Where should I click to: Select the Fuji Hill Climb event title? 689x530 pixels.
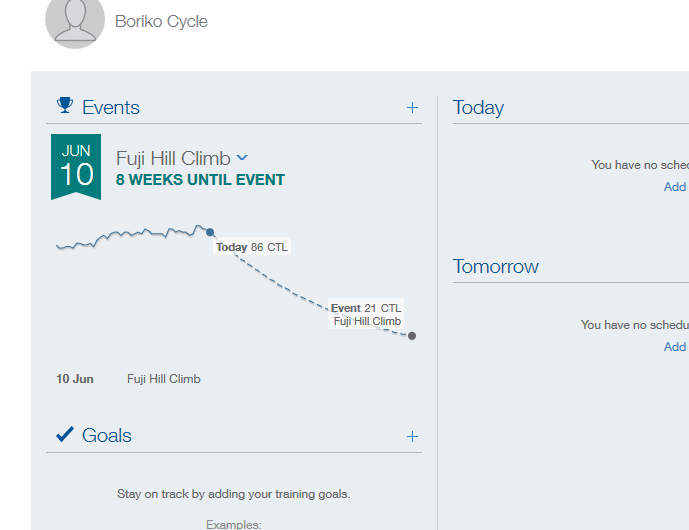pyautogui.click(x=173, y=158)
